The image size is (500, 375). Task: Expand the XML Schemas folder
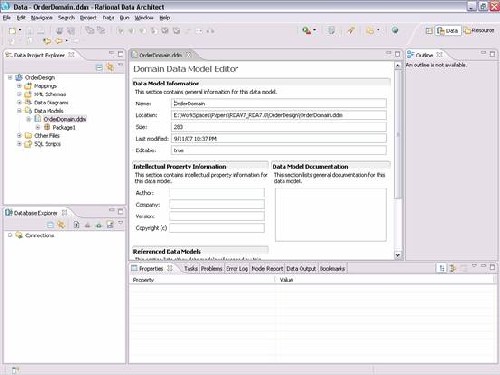click(x=19, y=94)
